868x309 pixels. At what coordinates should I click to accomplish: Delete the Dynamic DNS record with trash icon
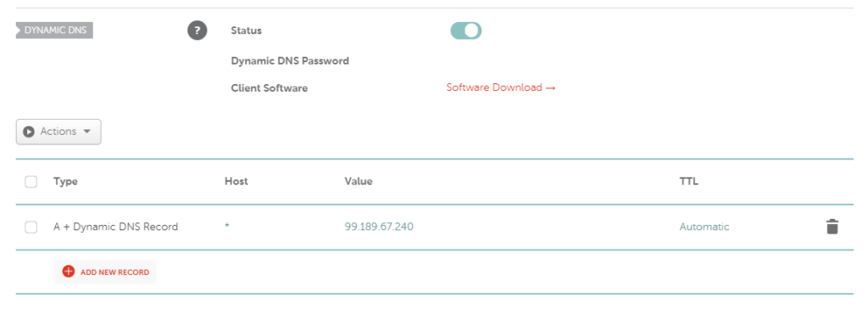click(832, 227)
